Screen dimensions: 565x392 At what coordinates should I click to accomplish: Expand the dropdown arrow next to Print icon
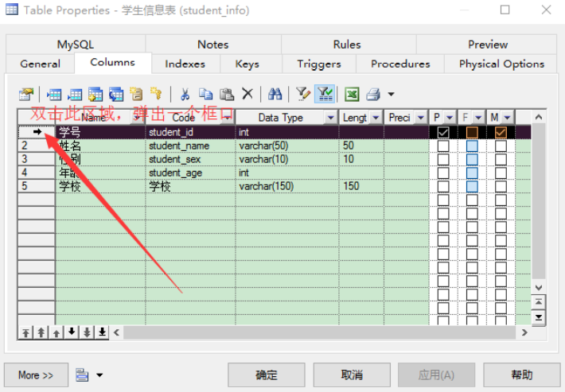pyautogui.click(x=391, y=95)
